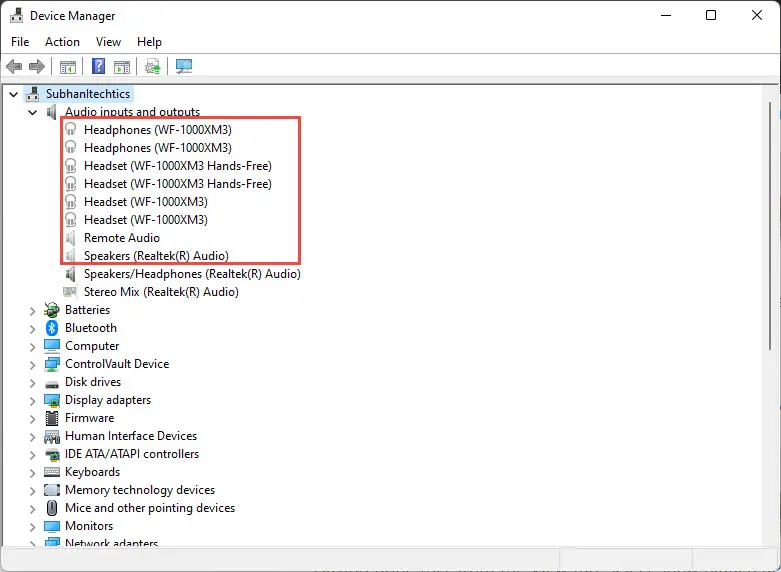Open the Action menu

click(62, 42)
